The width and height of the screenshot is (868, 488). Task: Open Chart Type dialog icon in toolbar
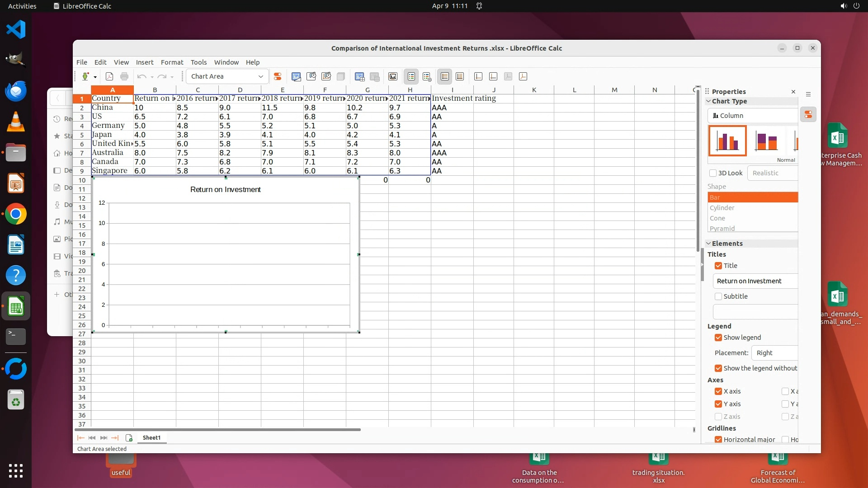(296, 76)
